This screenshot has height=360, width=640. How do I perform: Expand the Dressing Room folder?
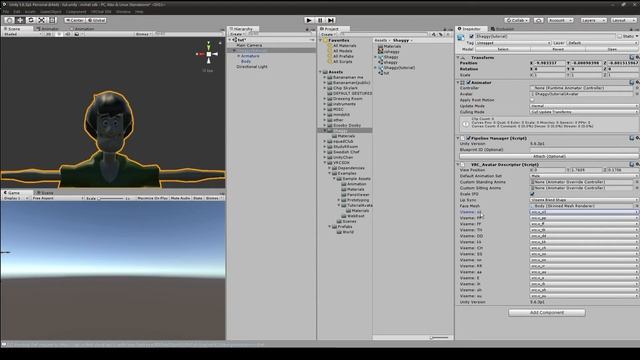[325, 98]
